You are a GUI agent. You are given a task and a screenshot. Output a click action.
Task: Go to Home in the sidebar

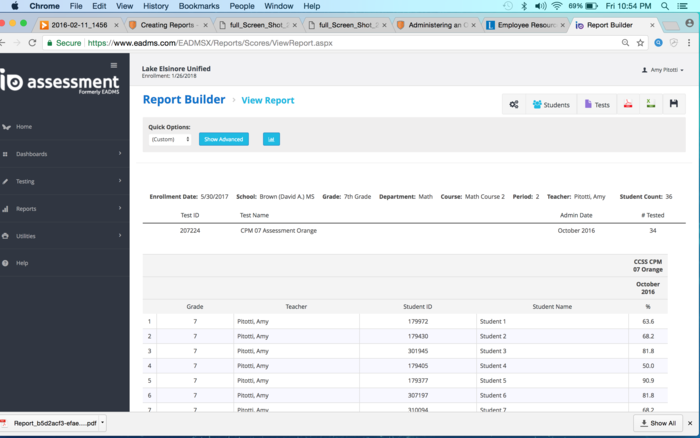click(x=24, y=127)
